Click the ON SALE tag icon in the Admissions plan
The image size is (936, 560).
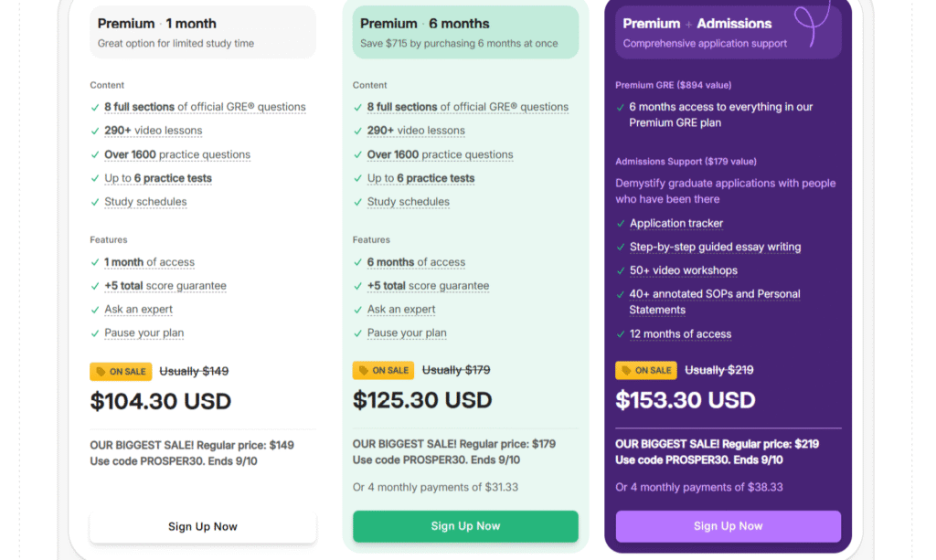[626, 371]
